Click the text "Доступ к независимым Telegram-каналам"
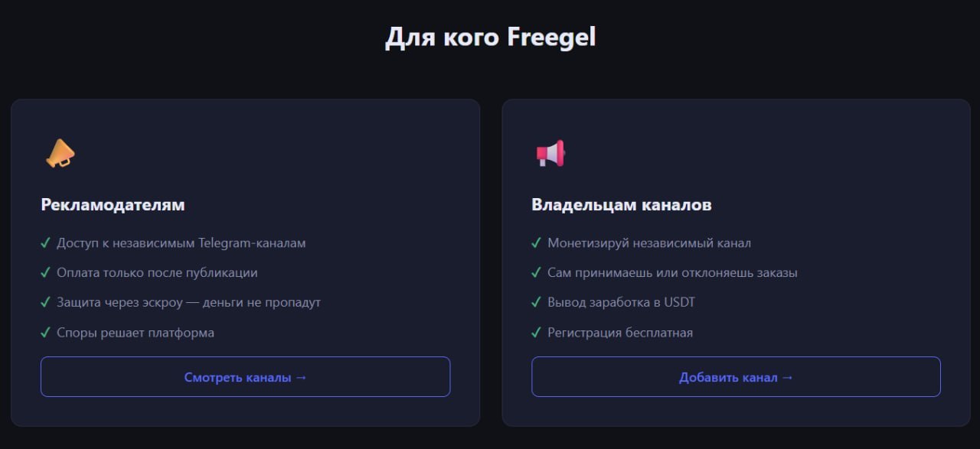This screenshot has height=449, width=980. coord(181,243)
